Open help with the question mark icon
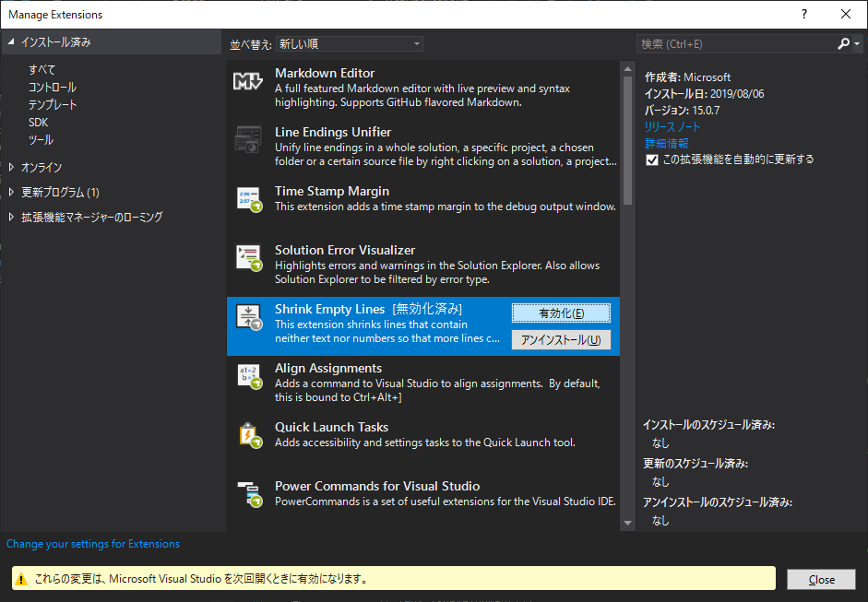Viewport: 868px width, 602px height. click(803, 14)
